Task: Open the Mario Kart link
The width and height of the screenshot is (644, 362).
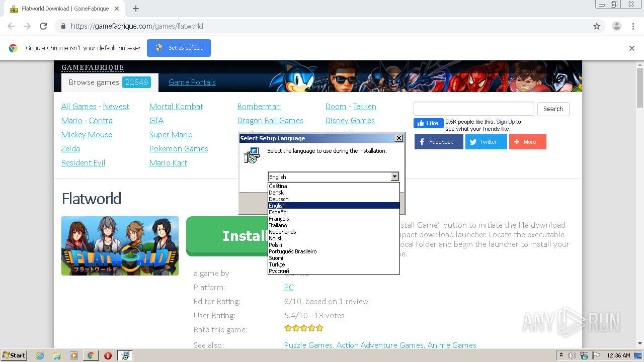Action: pyautogui.click(x=168, y=163)
